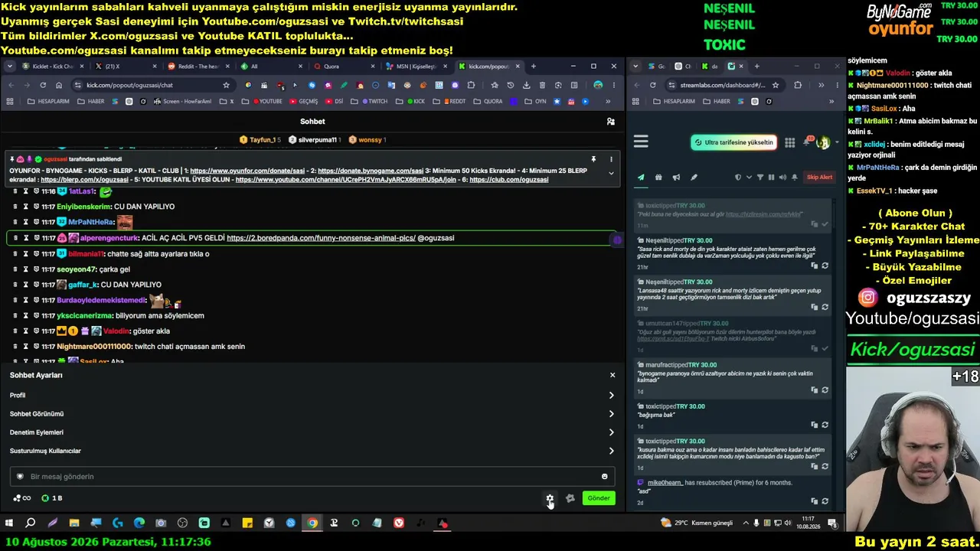Expand Sohbet Görünümü settings
Viewport: 980px width, 551px height.
(x=312, y=414)
